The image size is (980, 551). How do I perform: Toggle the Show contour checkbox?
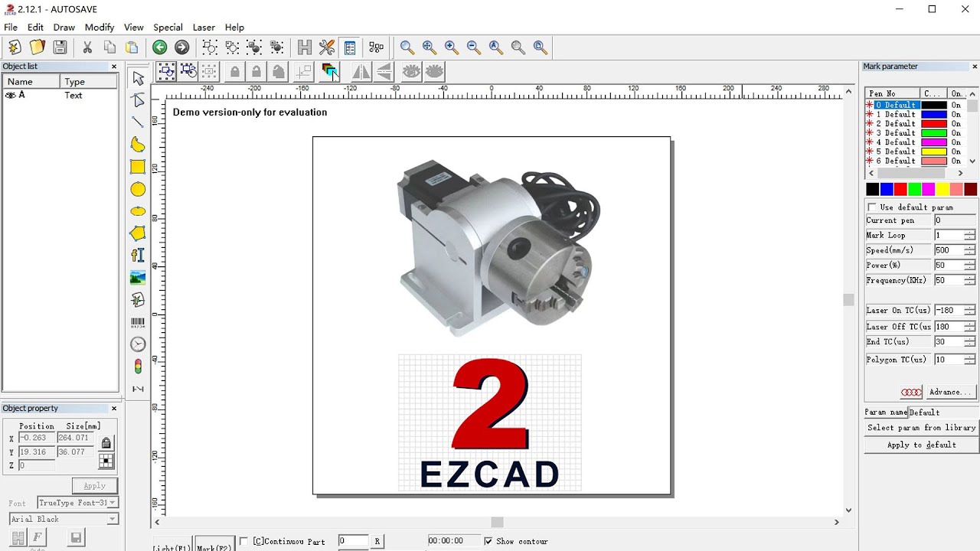coord(488,541)
